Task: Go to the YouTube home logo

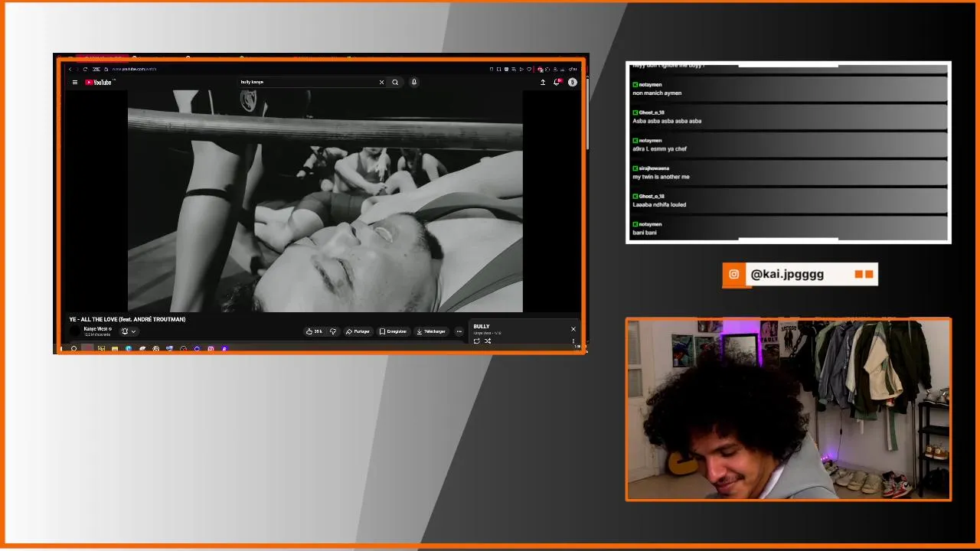Action: tap(98, 82)
